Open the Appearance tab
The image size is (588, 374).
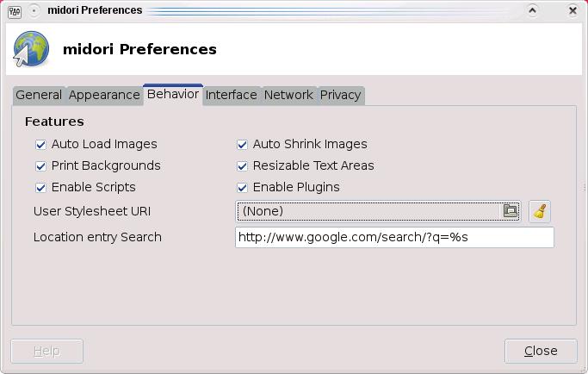pos(104,96)
